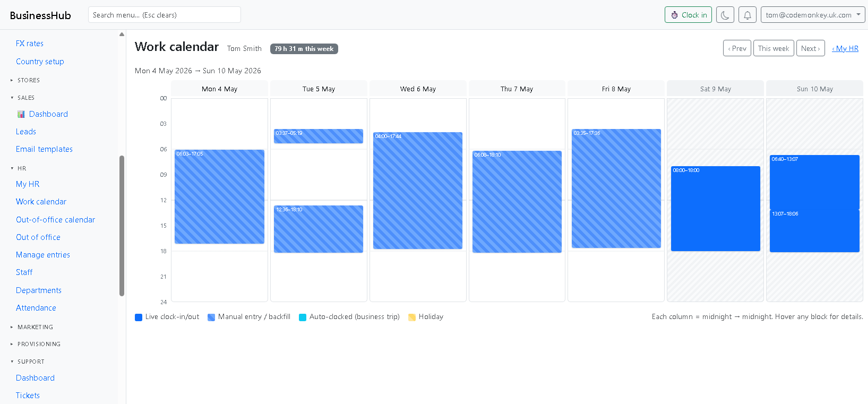This screenshot has height=404, width=868.
Task: Select Tuesday 12:36–18:10 time block
Action: coord(319,229)
